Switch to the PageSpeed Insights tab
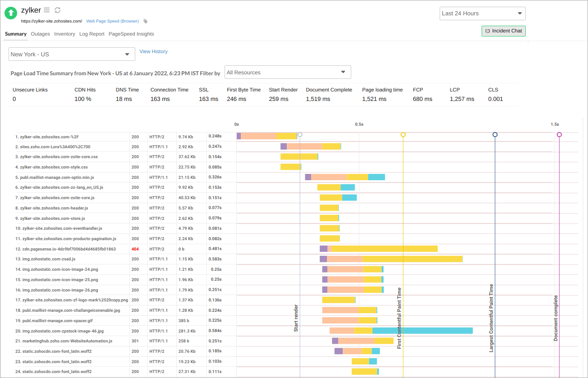Screen dimensions: 588x378 click(x=131, y=34)
